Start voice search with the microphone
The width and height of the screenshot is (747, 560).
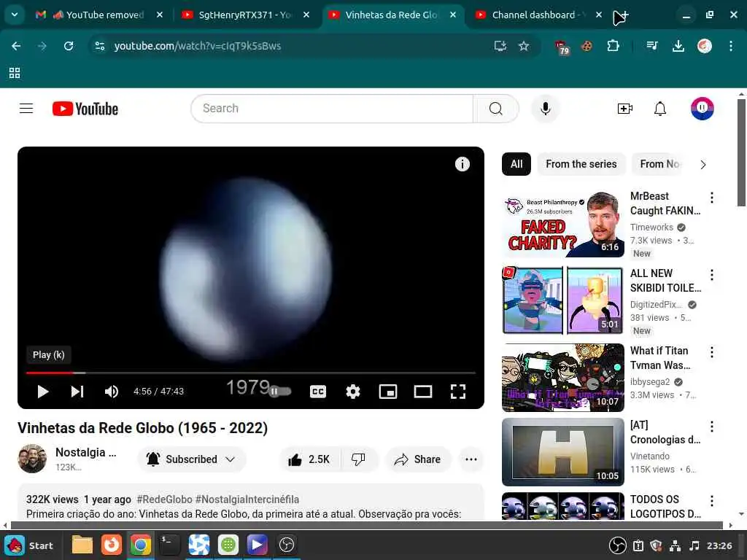546,109
